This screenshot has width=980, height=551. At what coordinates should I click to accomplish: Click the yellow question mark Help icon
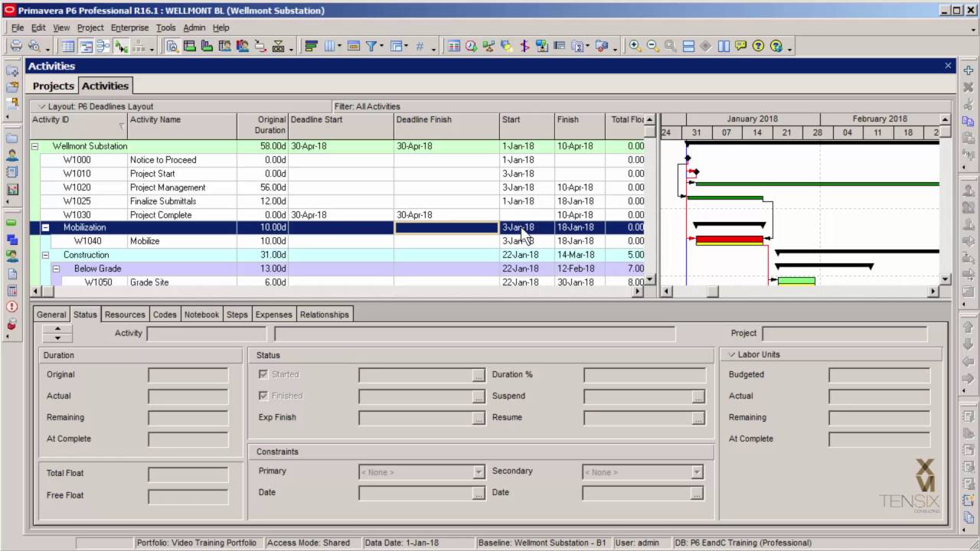point(758,46)
